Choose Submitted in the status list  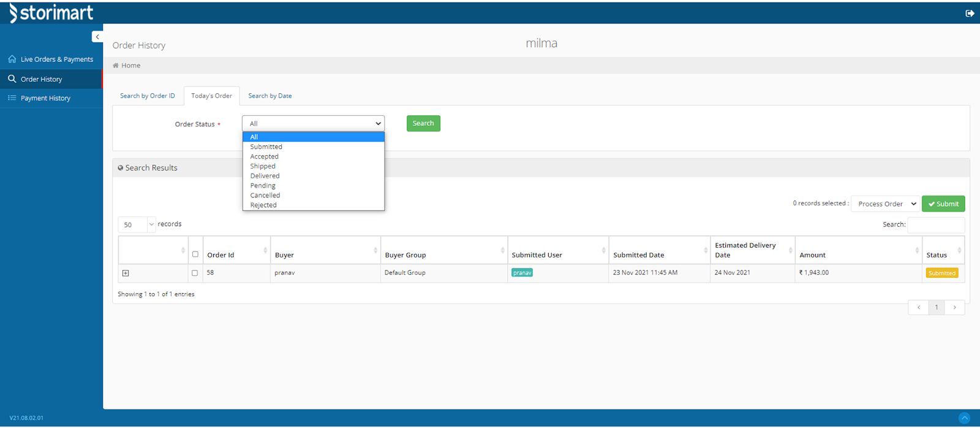(314, 147)
